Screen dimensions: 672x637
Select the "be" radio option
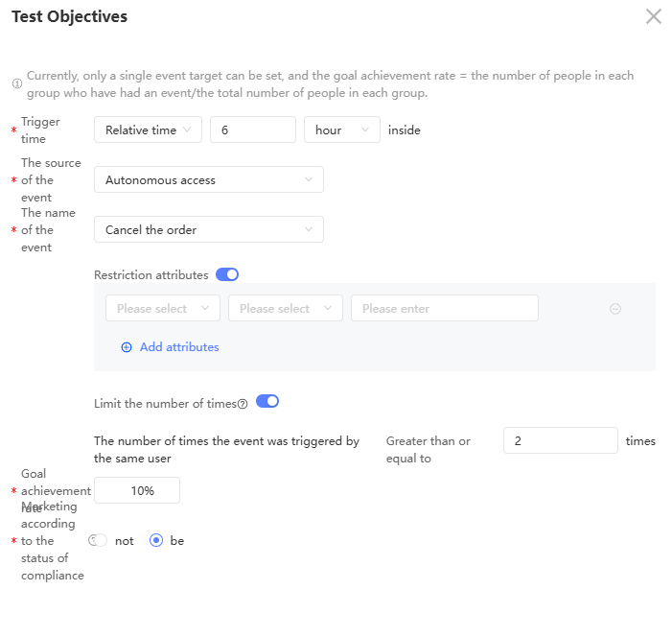click(157, 540)
